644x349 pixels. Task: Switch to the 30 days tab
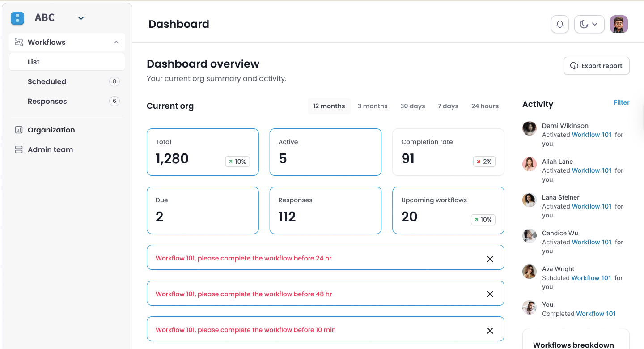click(x=412, y=106)
